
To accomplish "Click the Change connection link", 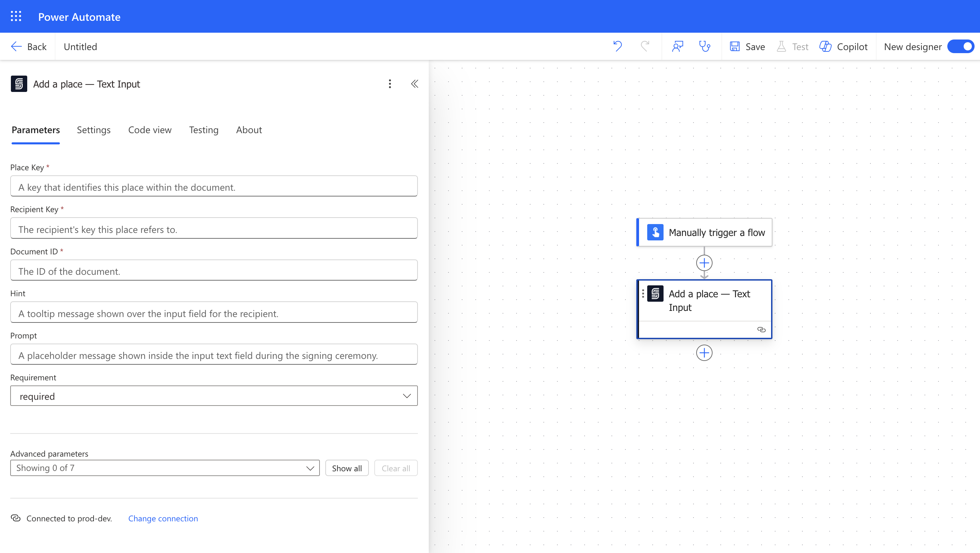I will pyautogui.click(x=163, y=518).
